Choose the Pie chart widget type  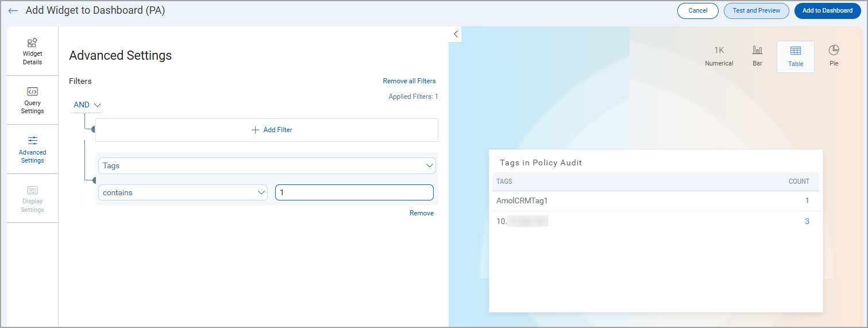[x=834, y=56]
